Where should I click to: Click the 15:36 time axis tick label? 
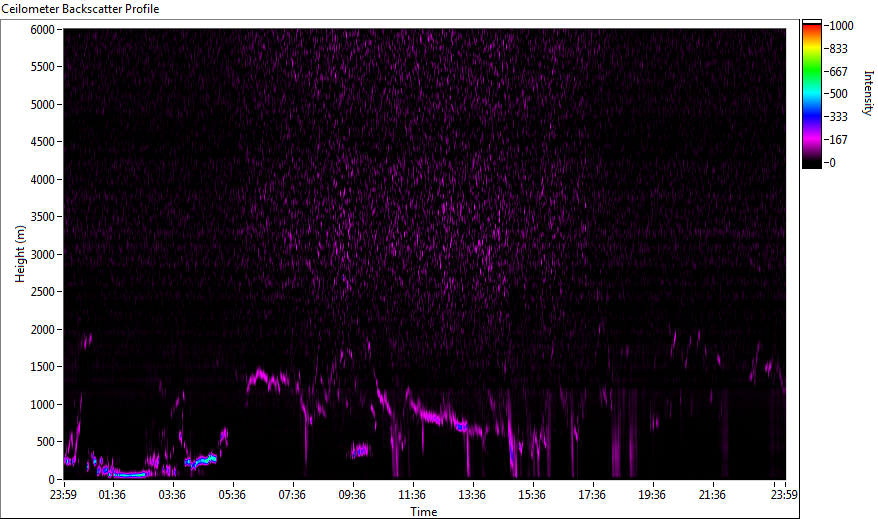[532, 494]
